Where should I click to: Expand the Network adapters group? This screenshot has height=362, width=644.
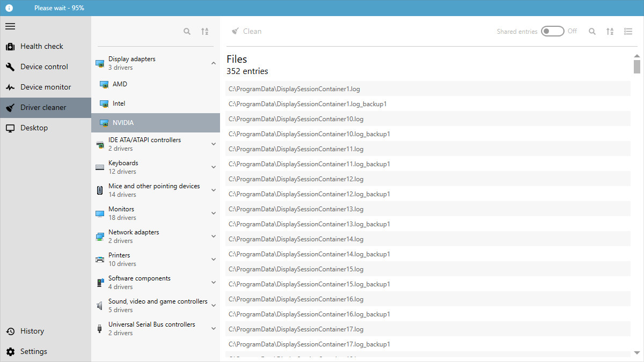pos(213,236)
